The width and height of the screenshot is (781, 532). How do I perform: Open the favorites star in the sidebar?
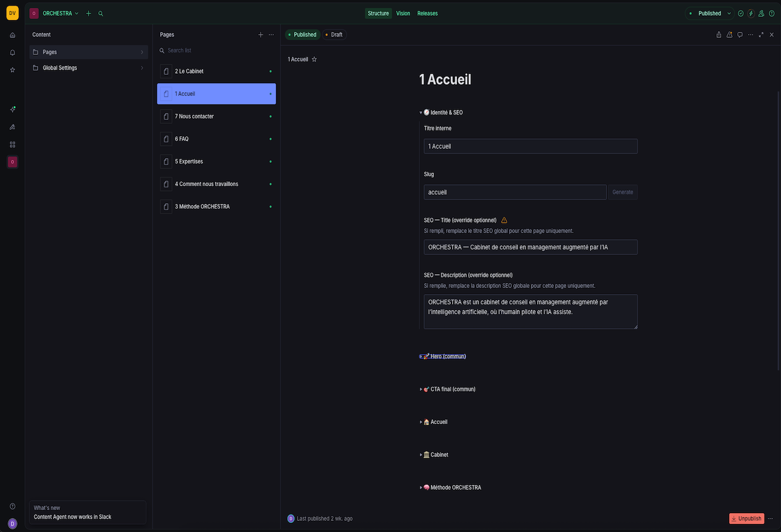12,70
